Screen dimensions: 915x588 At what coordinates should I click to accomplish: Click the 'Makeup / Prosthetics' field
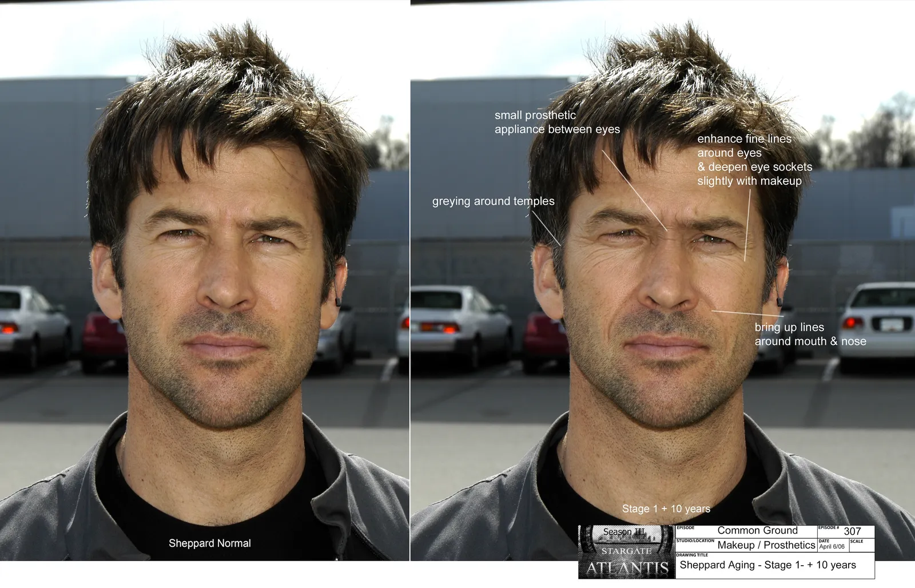(766, 545)
